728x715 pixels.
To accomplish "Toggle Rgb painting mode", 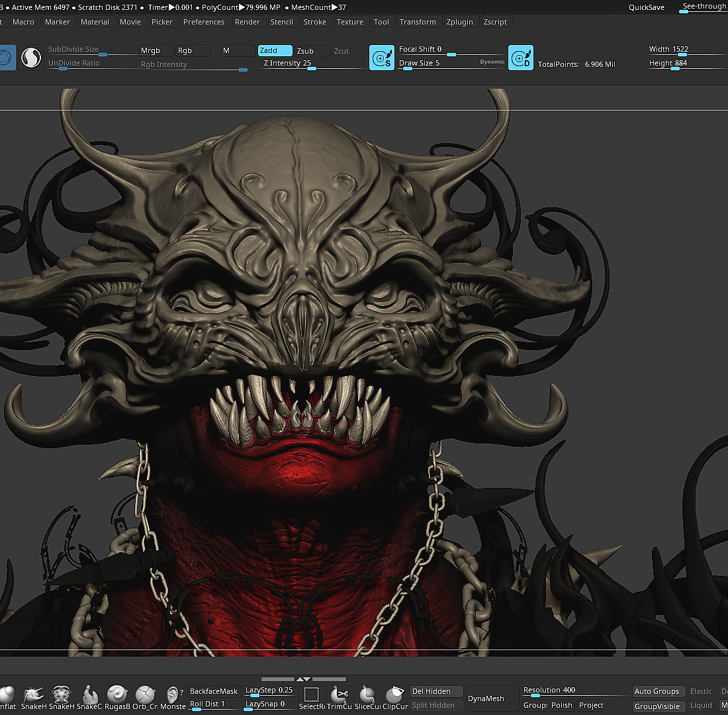I will (x=193, y=50).
